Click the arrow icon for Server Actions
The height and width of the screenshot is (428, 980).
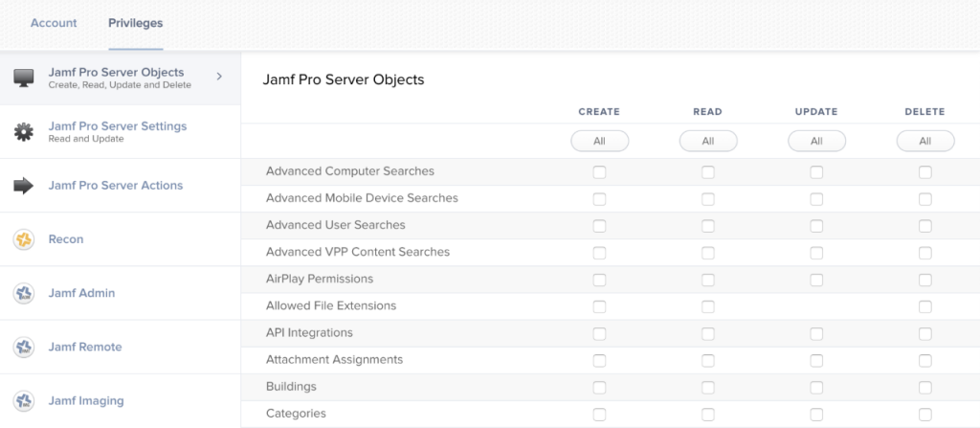[24, 186]
